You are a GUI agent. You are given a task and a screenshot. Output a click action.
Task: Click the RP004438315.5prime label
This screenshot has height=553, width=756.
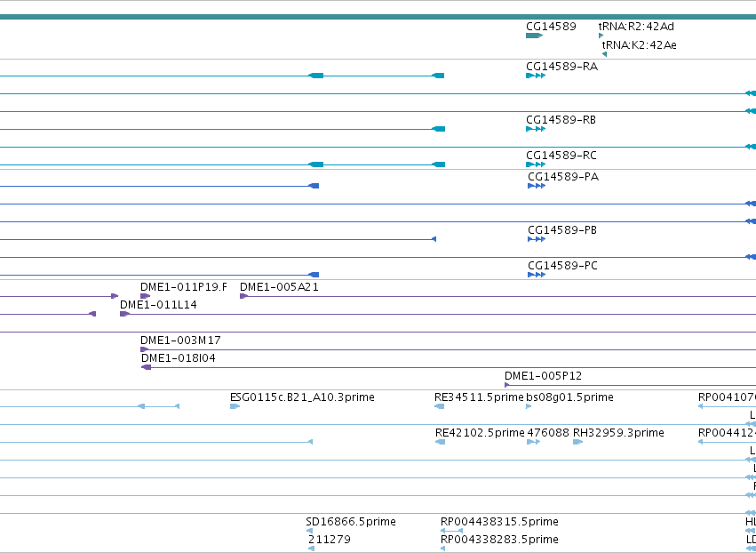point(499,522)
